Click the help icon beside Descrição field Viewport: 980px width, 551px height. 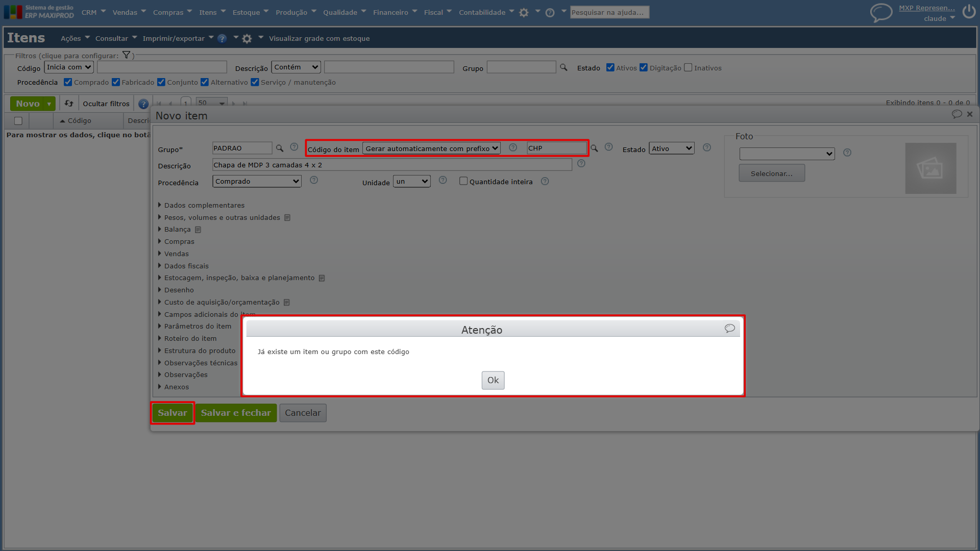click(x=581, y=164)
